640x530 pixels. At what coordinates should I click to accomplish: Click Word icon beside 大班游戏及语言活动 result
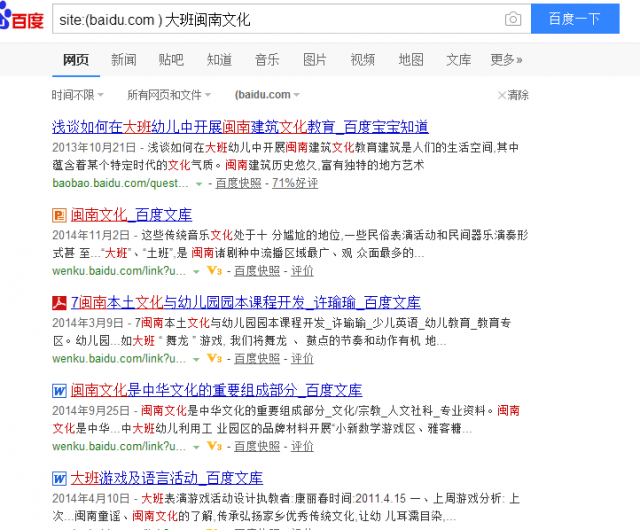tap(59, 479)
